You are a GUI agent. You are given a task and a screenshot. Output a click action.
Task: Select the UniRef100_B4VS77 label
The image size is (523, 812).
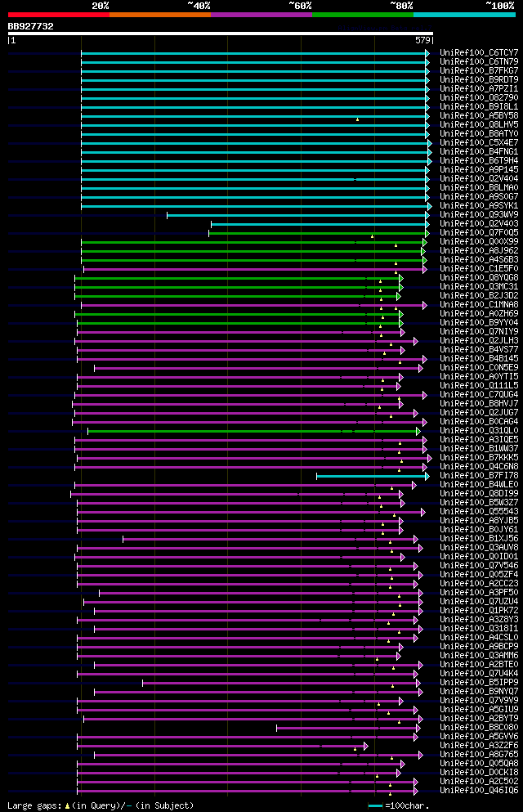point(479,349)
